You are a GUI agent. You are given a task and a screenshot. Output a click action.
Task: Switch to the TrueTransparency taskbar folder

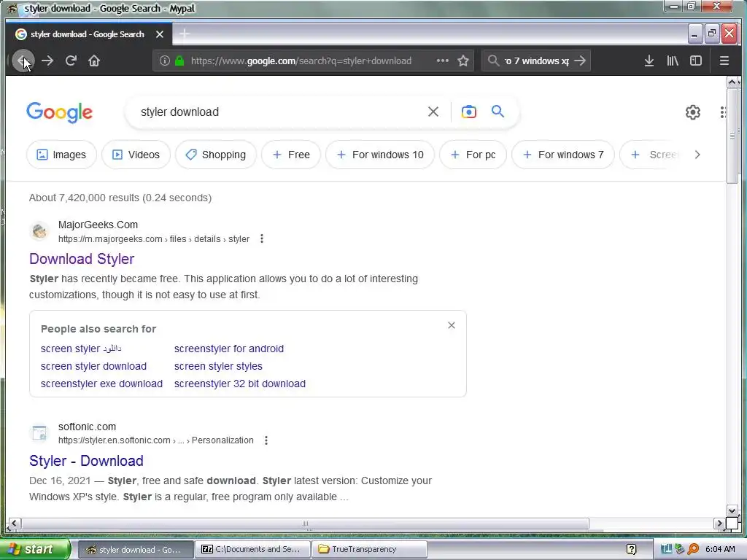(369, 550)
